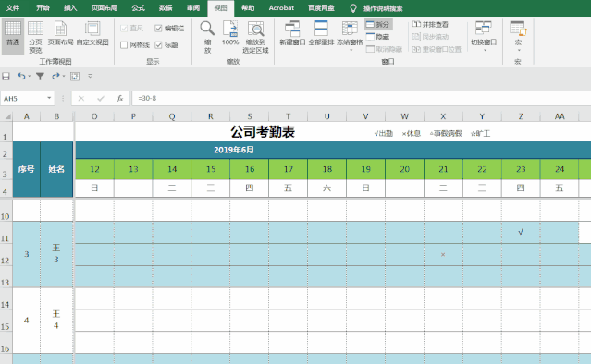Click Switch Windows (切换窗口) icon
The height and width of the screenshot is (364, 591).
(484, 29)
